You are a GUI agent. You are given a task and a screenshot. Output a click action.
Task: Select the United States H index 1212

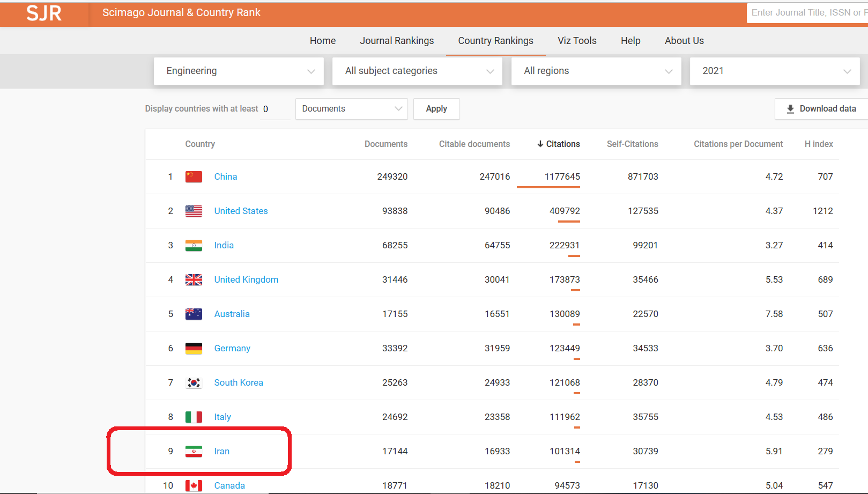point(823,211)
